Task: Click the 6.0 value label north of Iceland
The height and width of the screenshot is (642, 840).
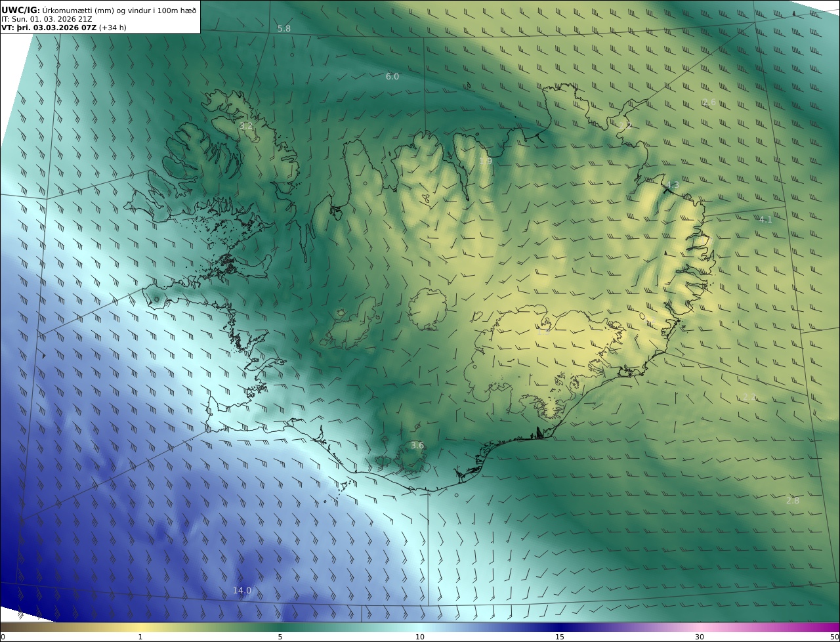Action: pyautogui.click(x=392, y=77)
